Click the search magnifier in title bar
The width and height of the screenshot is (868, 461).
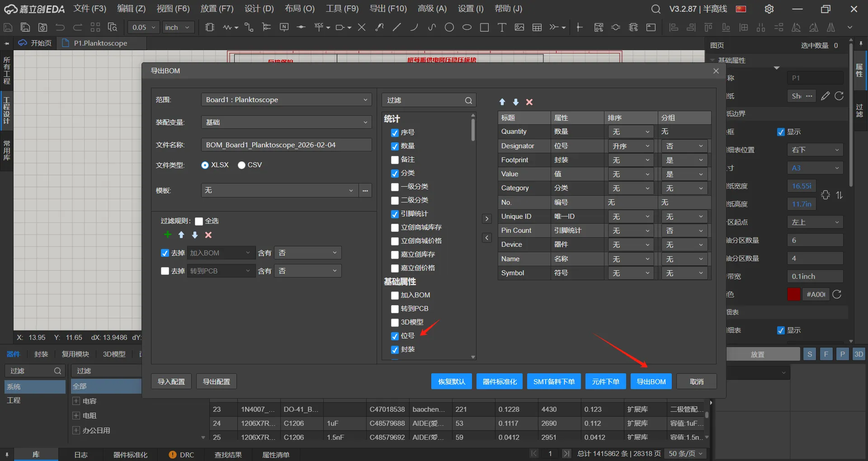point(656,9)
